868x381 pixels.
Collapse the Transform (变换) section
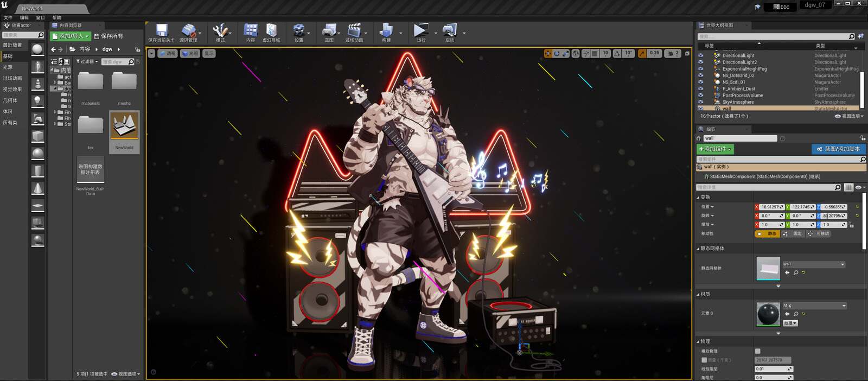[x=698, y=198]
